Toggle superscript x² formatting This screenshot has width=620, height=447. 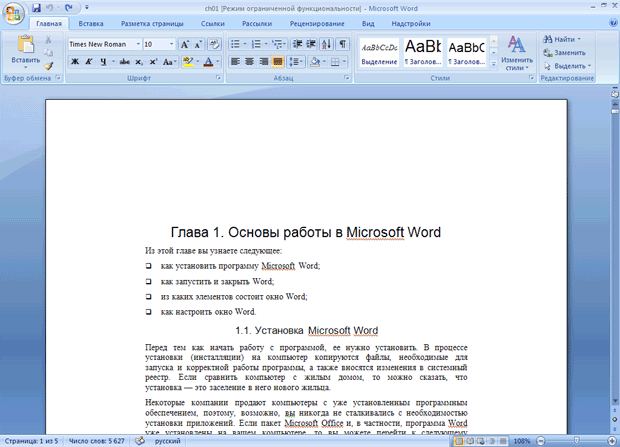[153, 62]
